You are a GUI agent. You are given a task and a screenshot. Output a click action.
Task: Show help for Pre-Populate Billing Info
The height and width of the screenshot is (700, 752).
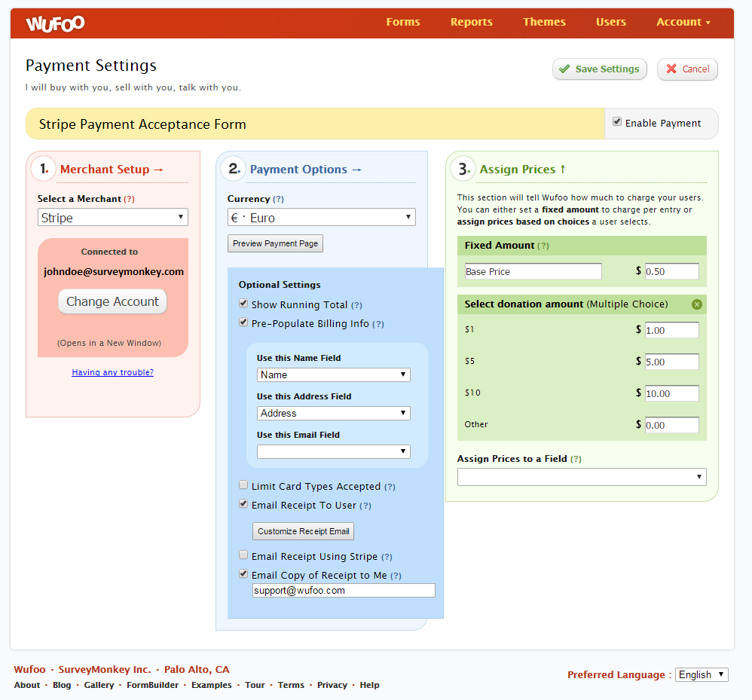pyautogui.click(x=378, y=324)
